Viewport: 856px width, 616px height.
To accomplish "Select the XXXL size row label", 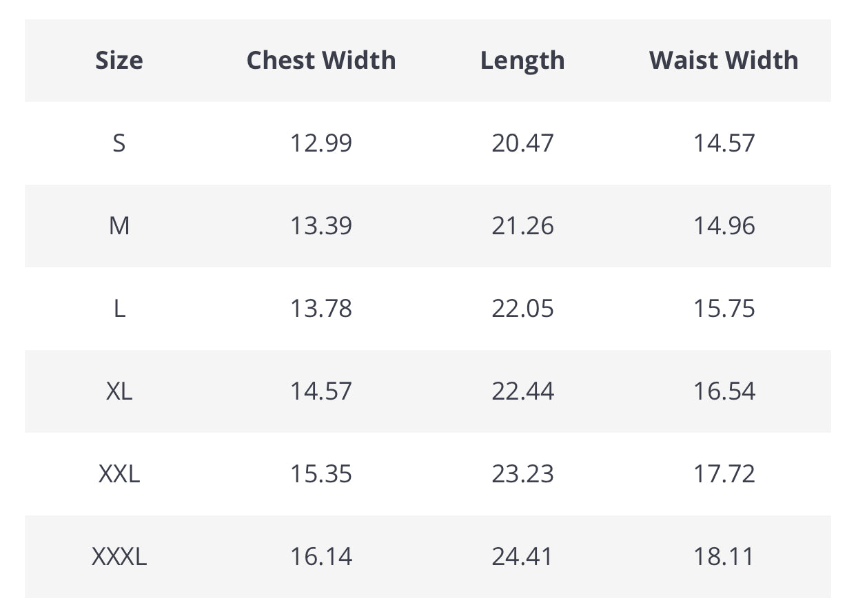I will pyautogui.click(x=119, y=557).
